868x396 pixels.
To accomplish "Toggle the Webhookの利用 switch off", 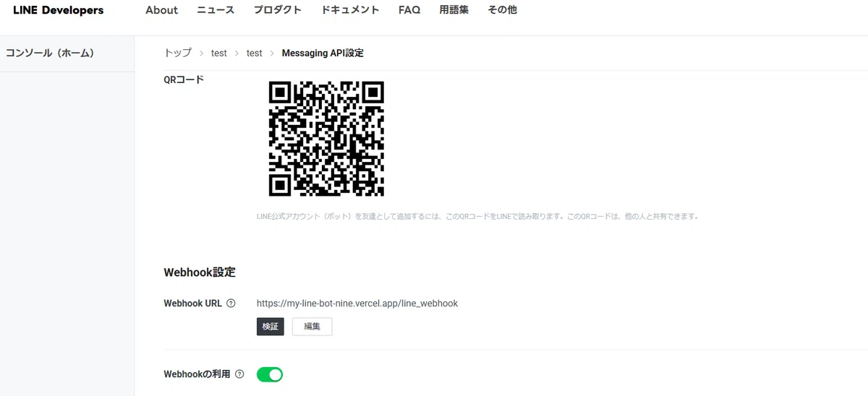I will (x=270, y=374).
